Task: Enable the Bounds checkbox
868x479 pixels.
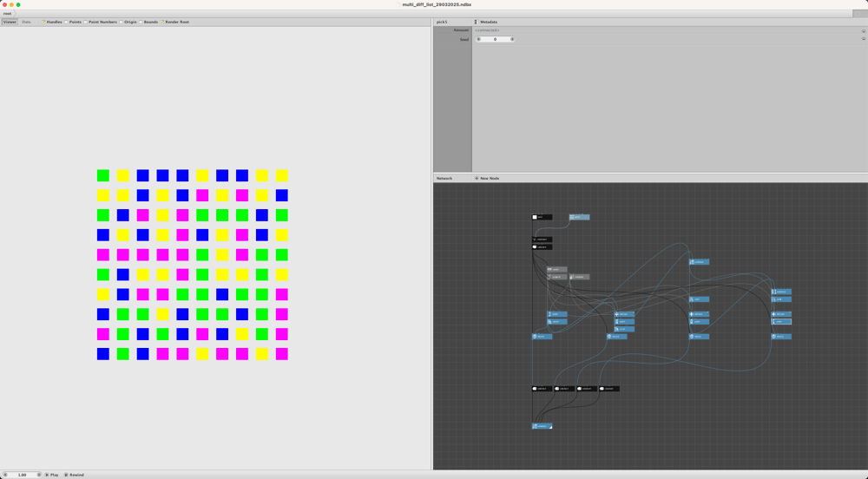Action: pos(141,22)
